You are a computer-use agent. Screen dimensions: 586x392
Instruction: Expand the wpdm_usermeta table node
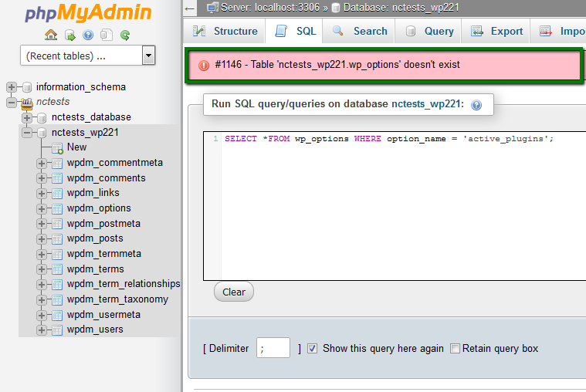(x=42, y=316)
